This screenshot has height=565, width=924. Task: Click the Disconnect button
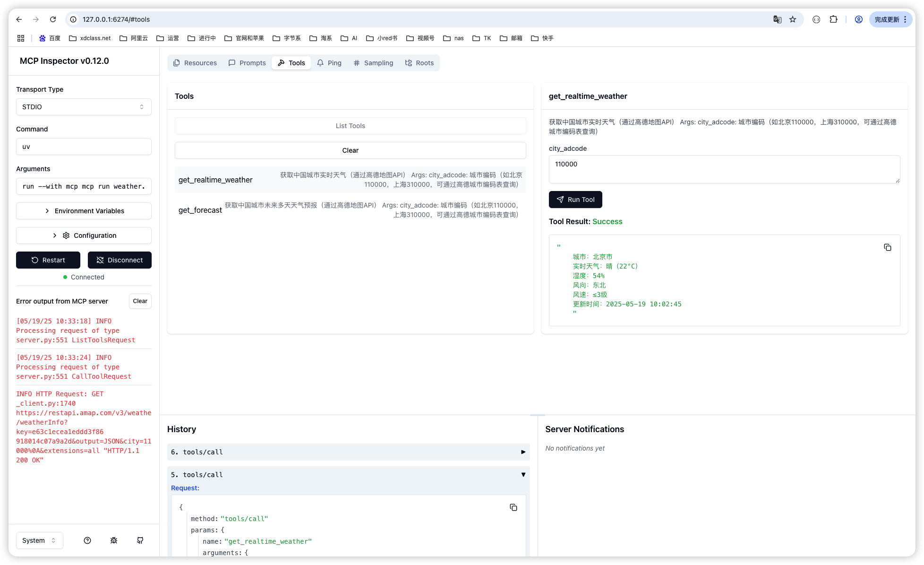120,260
